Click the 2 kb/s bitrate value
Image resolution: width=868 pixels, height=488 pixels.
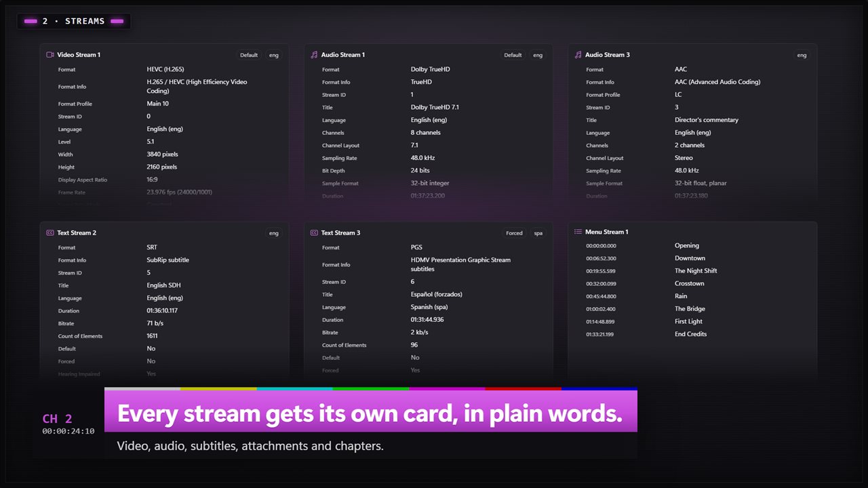coord(419,332)
